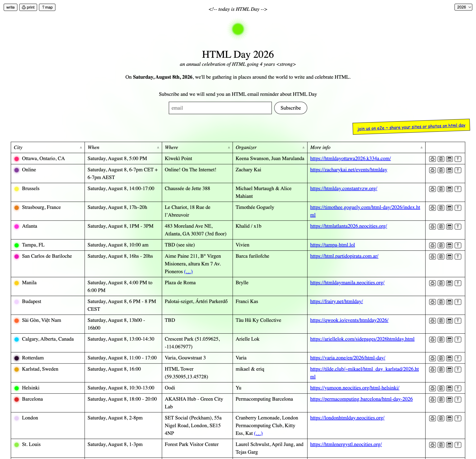Click the clipboard icon for Budapest
This screenshot has width=476, height=459.
pyautogui.click(x=441, y=302)
